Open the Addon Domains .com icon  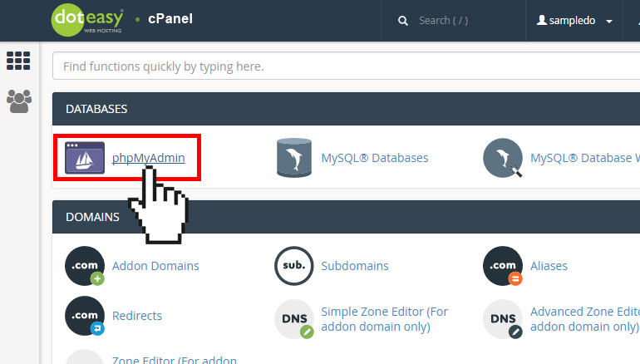coord(85,267)
